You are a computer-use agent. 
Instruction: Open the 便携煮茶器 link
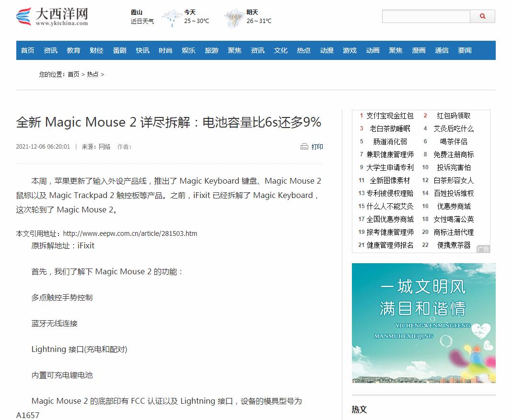[x=454, y=245]
